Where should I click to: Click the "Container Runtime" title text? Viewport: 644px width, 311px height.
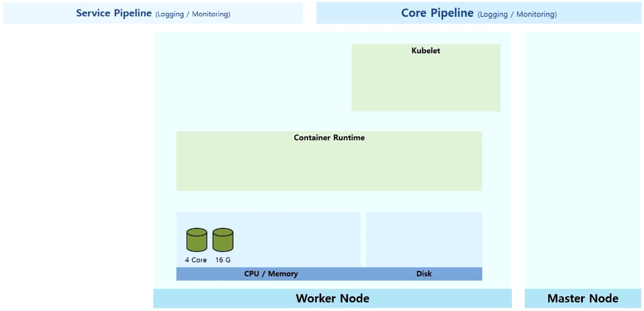pos(329,138)
